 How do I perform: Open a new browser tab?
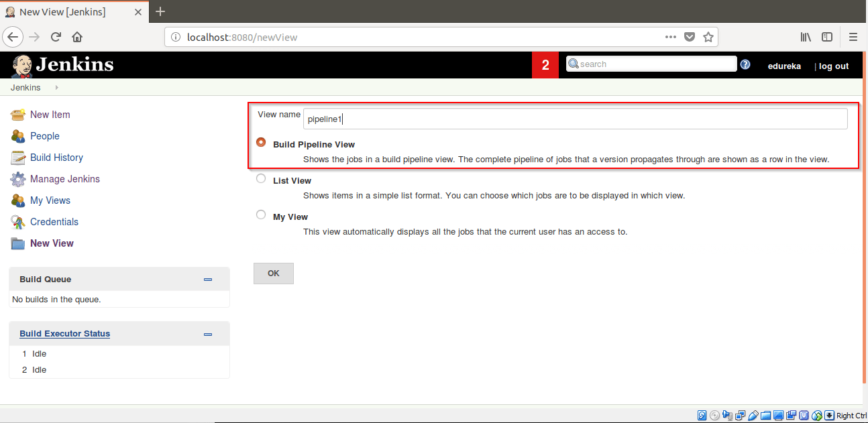click(160, 11)
